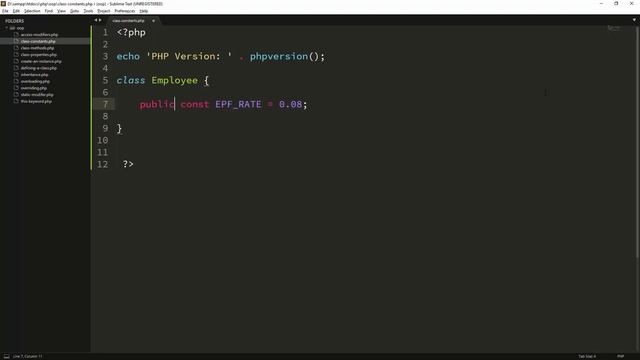Place cursor on EPF_RATE constant
640x360 pixels.
pos(238,104)
